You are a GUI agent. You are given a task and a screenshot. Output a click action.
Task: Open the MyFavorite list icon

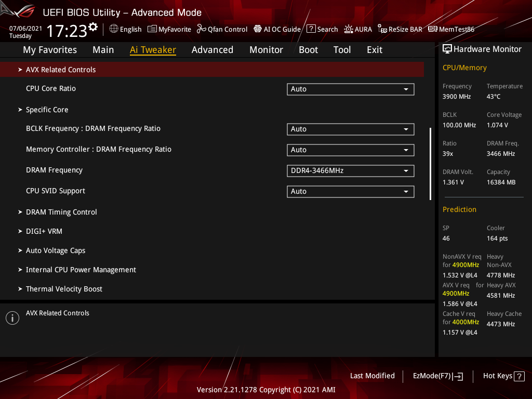152,29
